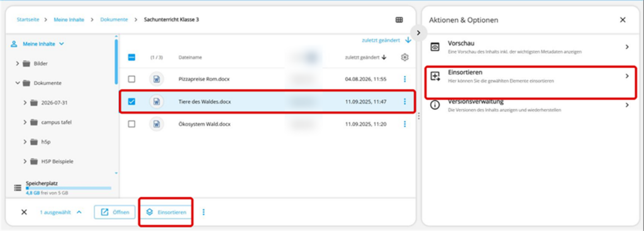Viewport: 644px width, 231px height.
Task: Open Versionsverwaltung option
Action: [530, 105]
